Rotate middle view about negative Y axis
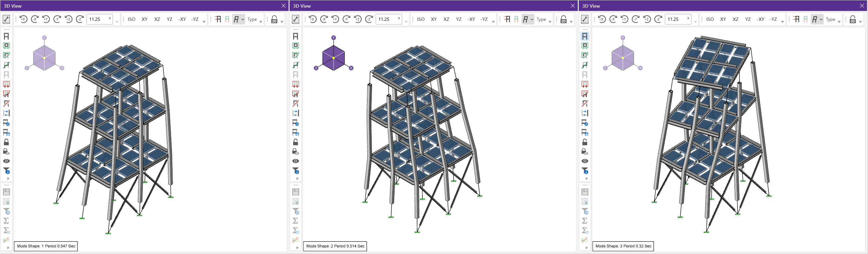The width and height of the screenshot is (868, 254). (x=347, y=19)
